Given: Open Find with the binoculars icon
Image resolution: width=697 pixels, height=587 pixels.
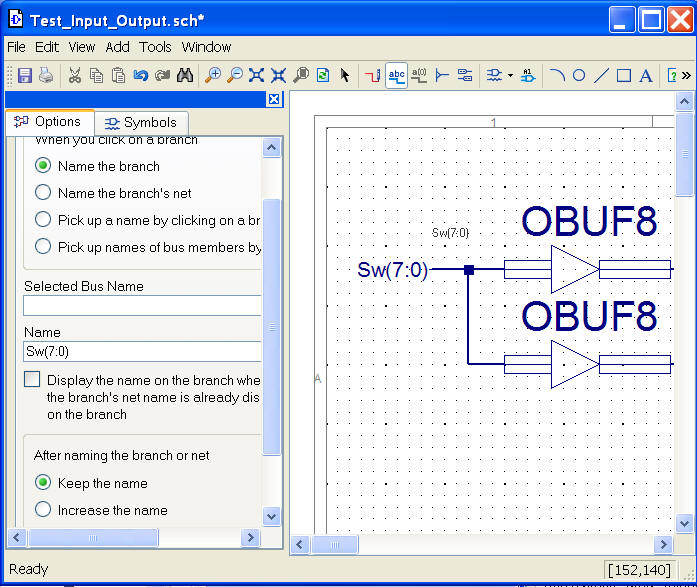Looking at the screenshot, I should click(x=184, y=76).
